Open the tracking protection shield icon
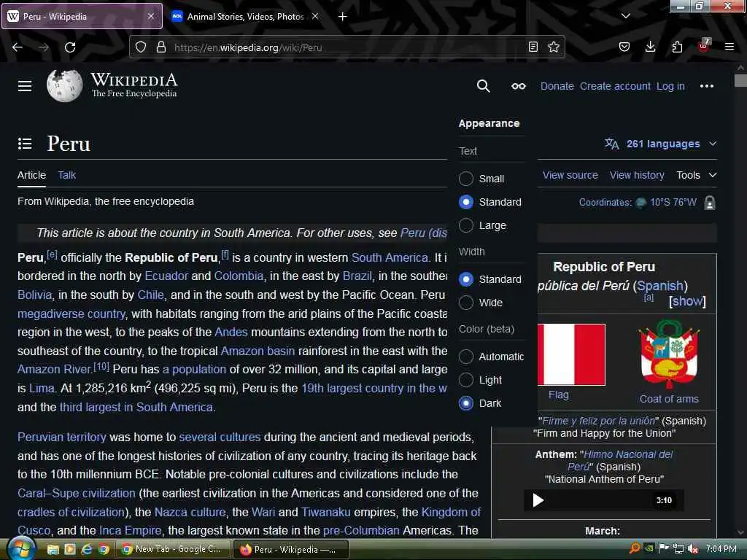The image size is (747, 560). coord(141,47)
